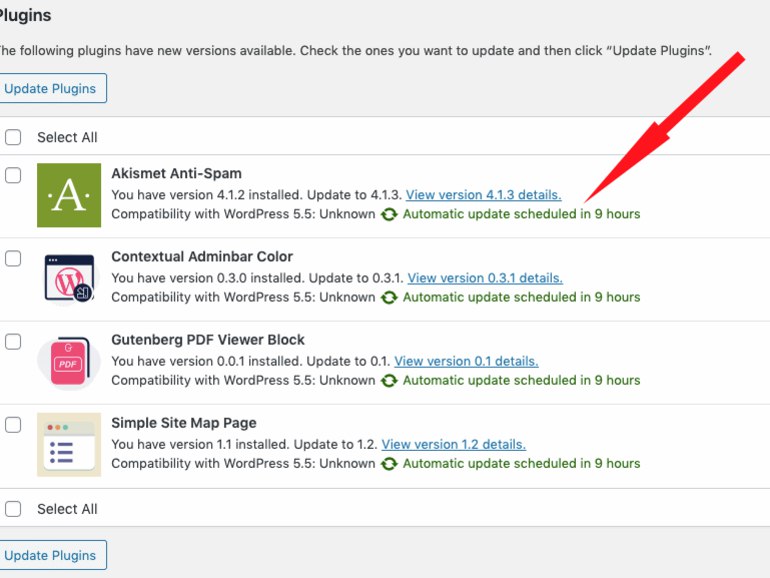Image resolution: width=770 pixels, height=578 pixels.
Task: Click auto-update sync icon in Contextual Adminbar row
Action: [389, 298]
